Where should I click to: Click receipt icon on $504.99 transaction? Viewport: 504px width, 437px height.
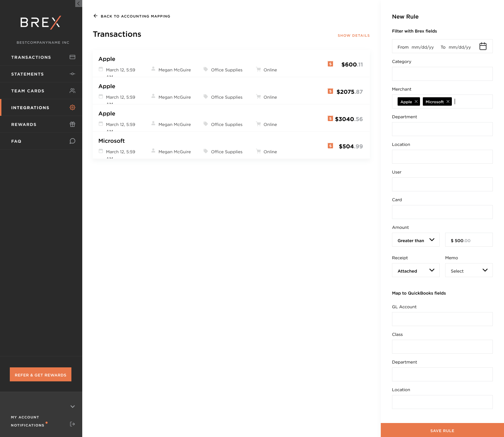pyautogui.click(x=330, y=146)
